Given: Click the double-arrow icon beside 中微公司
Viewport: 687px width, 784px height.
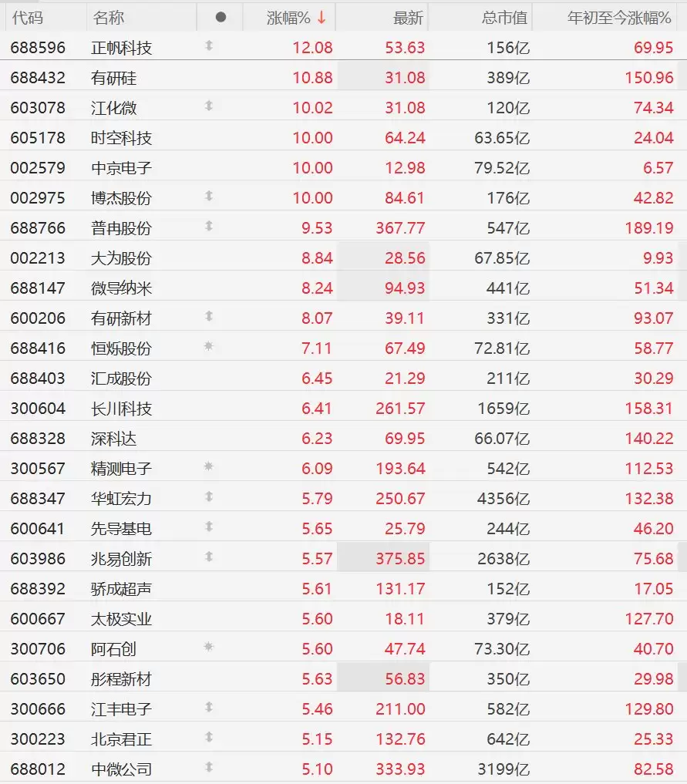Looking at the screenshot, I should (209, 767).
